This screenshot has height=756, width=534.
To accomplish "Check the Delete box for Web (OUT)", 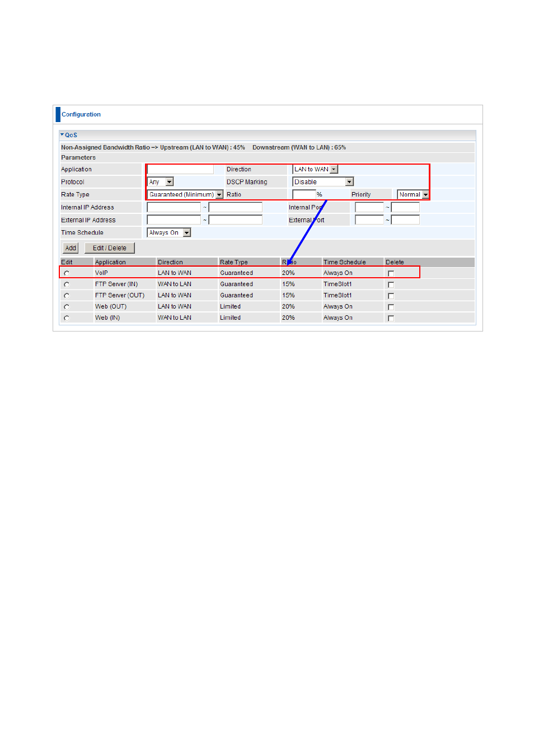I will tap(391, 307).
